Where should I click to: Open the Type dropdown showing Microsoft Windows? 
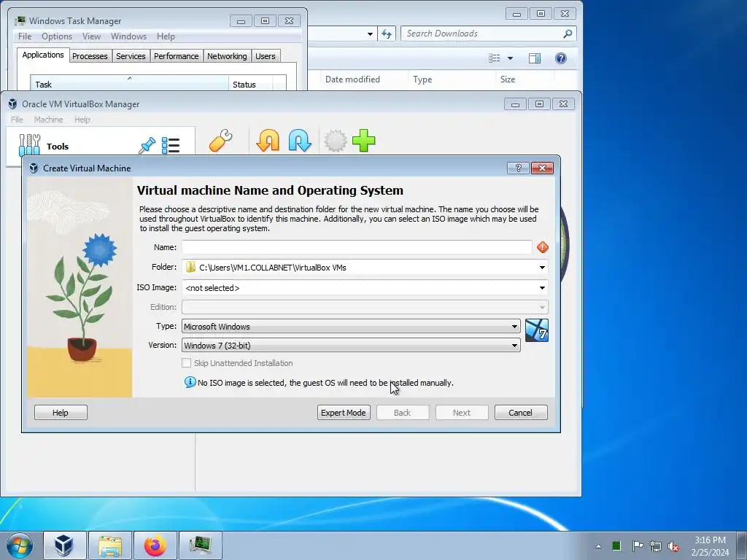351,327
